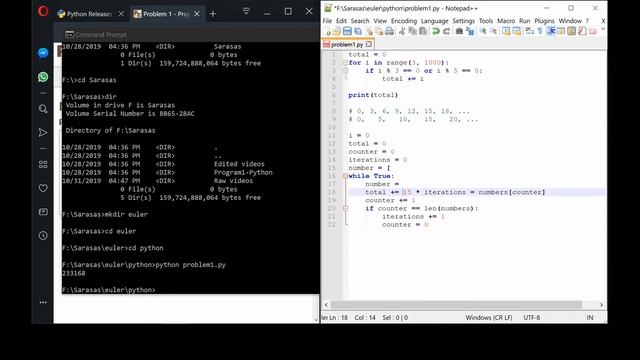Screen dimensions: 640x360
Task: Click the Close file toolbar icon in Notepad++
Action: point(369,31)
